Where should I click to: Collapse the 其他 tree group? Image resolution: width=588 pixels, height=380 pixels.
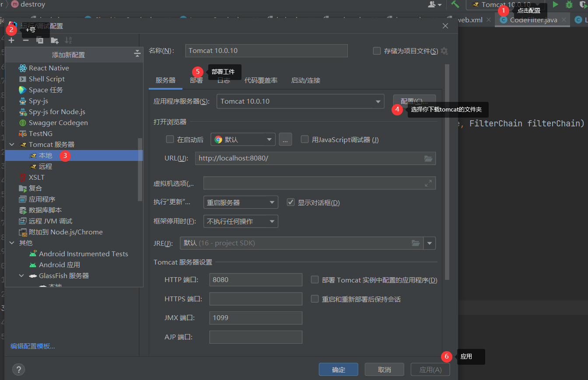click(12, 243)
